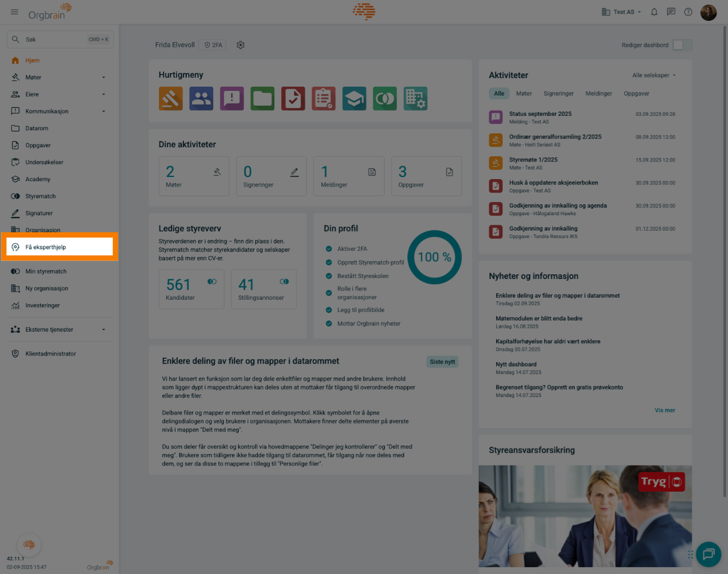The height and width of the screenshot is (574, 728).
Task: Click the 2FA badge beside Frida Elvevoll
Action: tap(213, 45)
